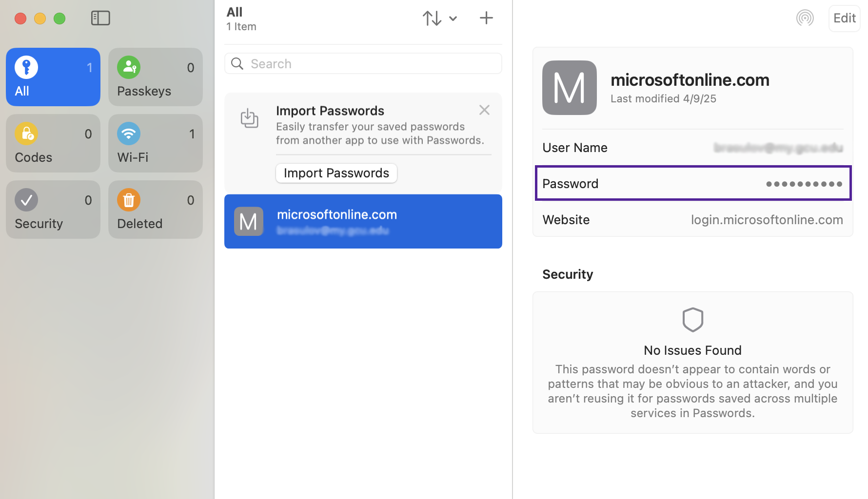868x499 pixels.
Task: Select microsoftonline.com entry in list
Action: click(x=363, y=222)
